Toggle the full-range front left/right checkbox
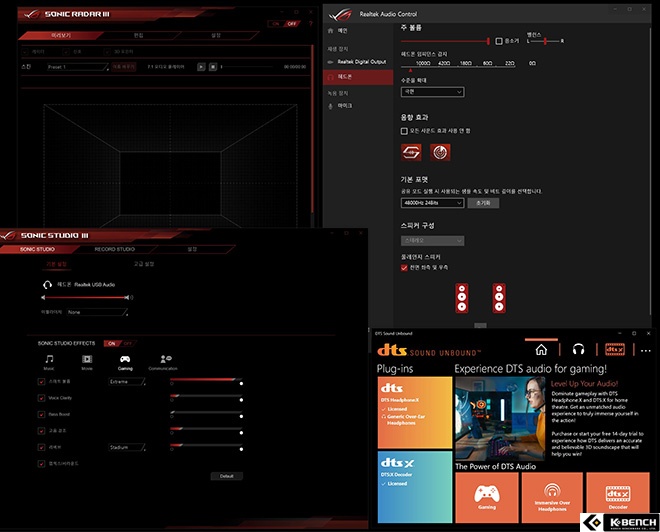660x532 pixels. [404, 268]
